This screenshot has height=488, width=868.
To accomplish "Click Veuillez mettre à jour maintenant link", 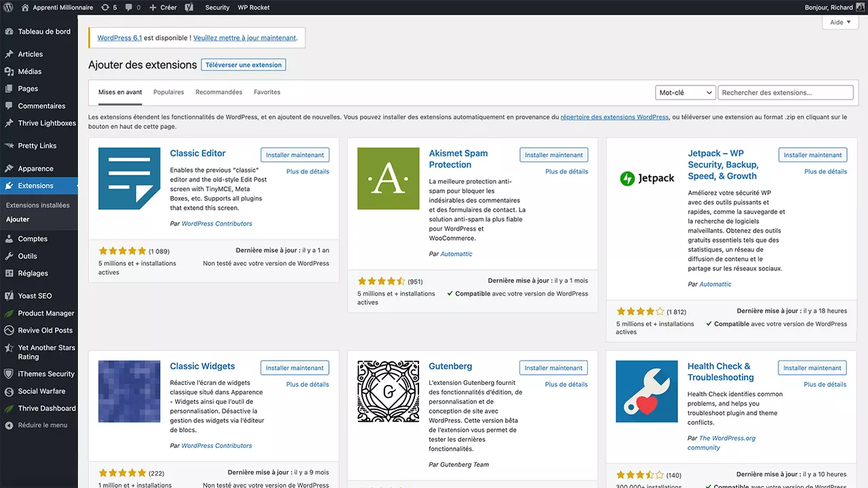I will pyautogui.click(x=245, y=38).
